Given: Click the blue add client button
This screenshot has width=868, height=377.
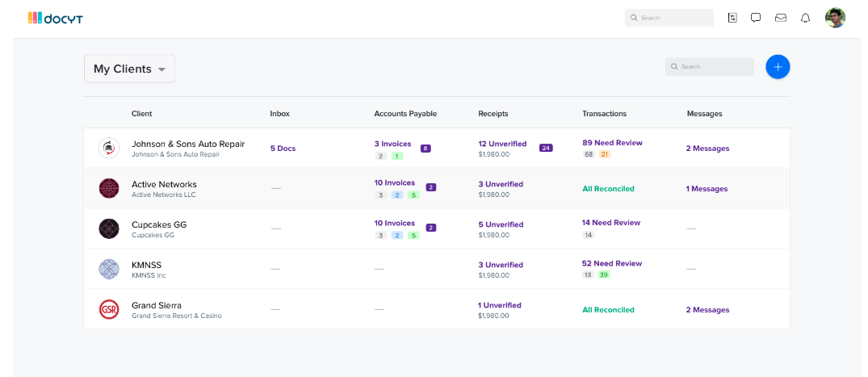Looking at the screenshot, I should pos(778,67).
